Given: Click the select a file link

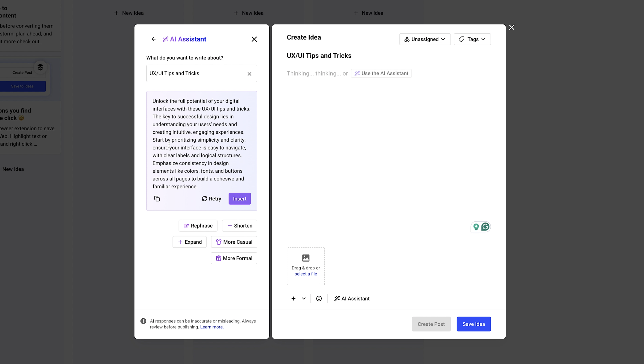Looking at the screenshot, I should (x=306, y=274).
